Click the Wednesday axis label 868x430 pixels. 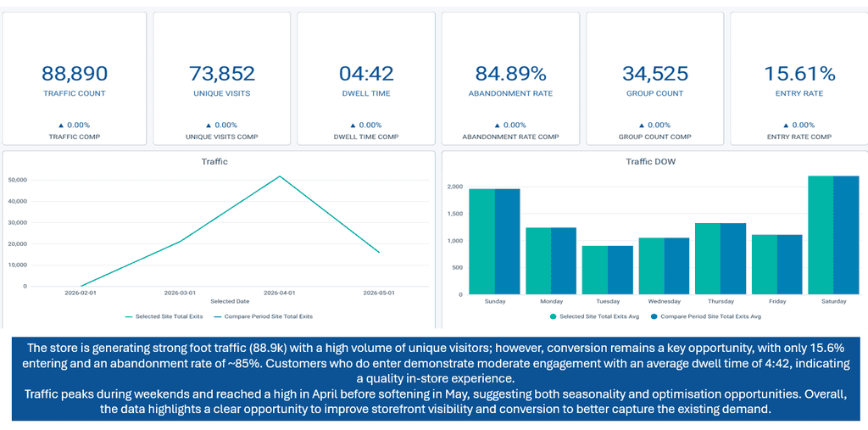coord(665,301)
